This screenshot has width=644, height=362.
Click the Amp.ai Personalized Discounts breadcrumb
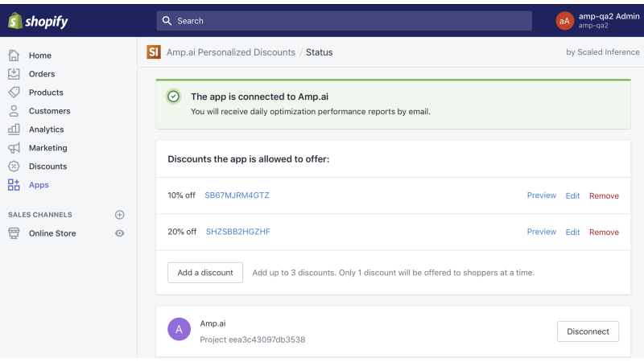click(x=231, y=52)
